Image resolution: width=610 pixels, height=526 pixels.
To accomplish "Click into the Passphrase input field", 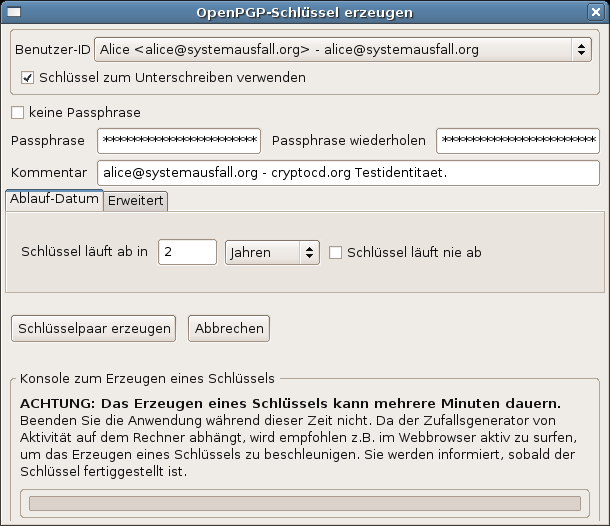I will click(x=179, y=141).
